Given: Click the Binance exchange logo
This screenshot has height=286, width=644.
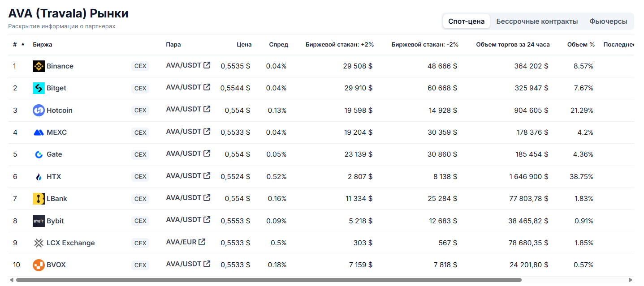Looking at the screenshot, I should 39,66.
